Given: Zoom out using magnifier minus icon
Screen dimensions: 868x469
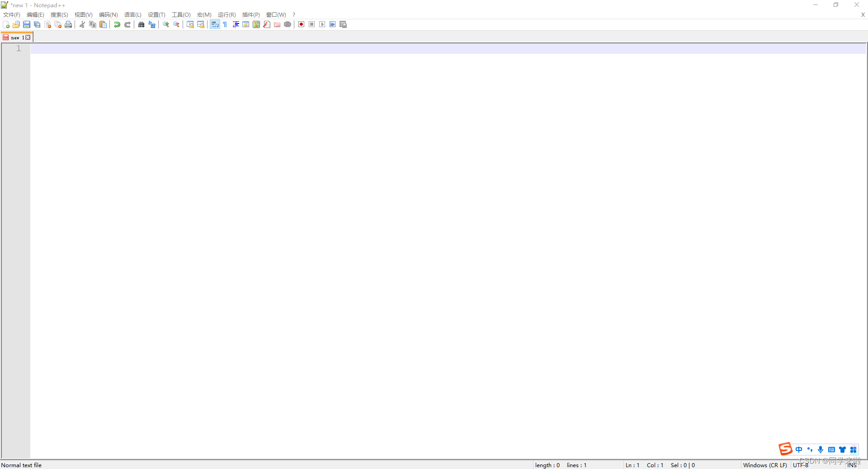Looking at the screenshot, I should [x=176, y=24].
